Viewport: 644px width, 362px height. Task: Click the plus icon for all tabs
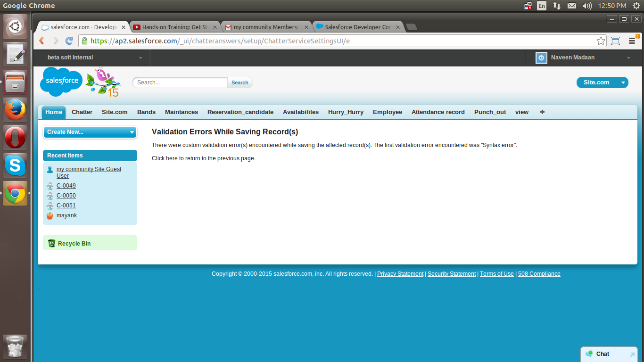click(x=542, y=112)
